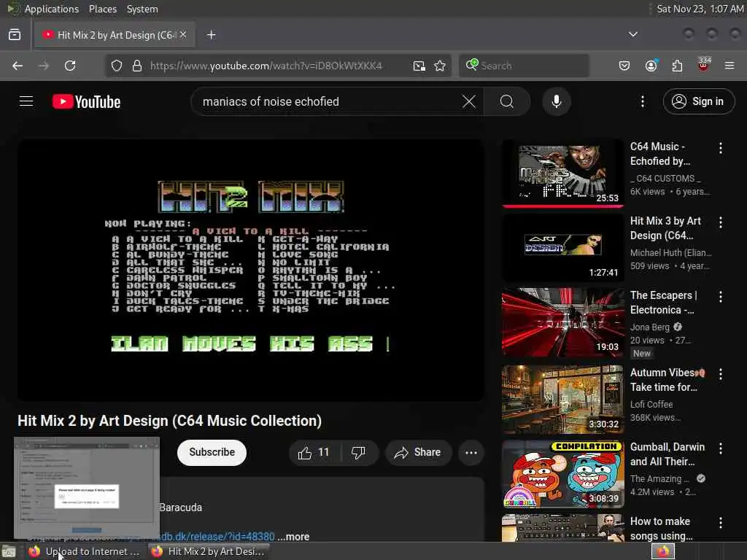Open Autumn Vibes Lofi Coffee thumbnail
Viewport: 747px width, 560px height.
[562, 399]
